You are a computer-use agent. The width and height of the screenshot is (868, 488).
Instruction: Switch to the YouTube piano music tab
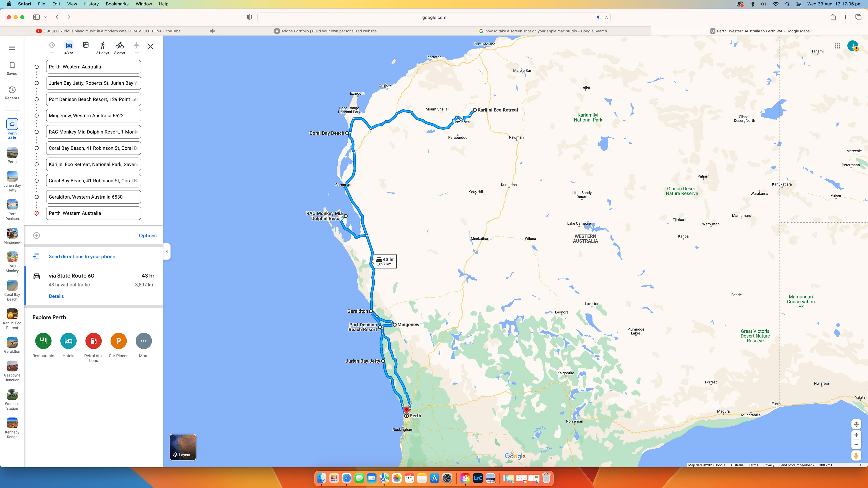pos(108,31)
